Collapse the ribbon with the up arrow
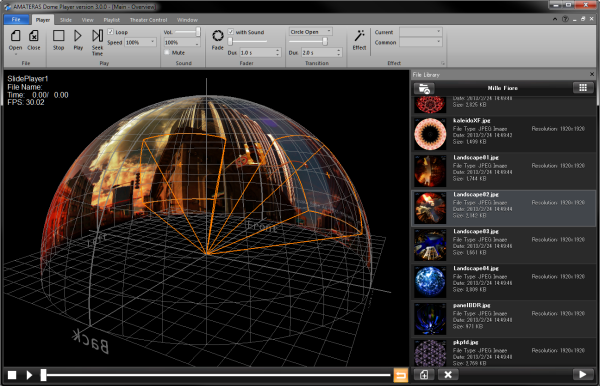Screen dimensions: 600x386 coord(555,19)
